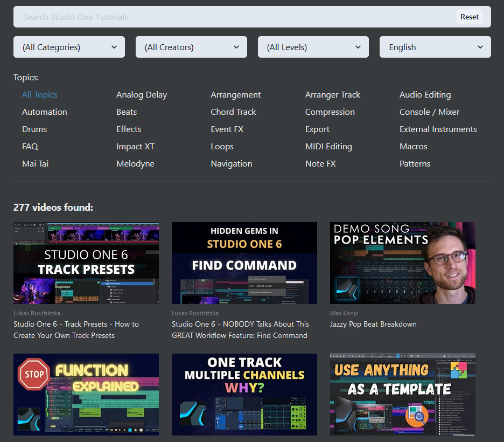Open the Track Presets video thumbnail
This screenshot has width=504, height=442.
tap(86, 263)
